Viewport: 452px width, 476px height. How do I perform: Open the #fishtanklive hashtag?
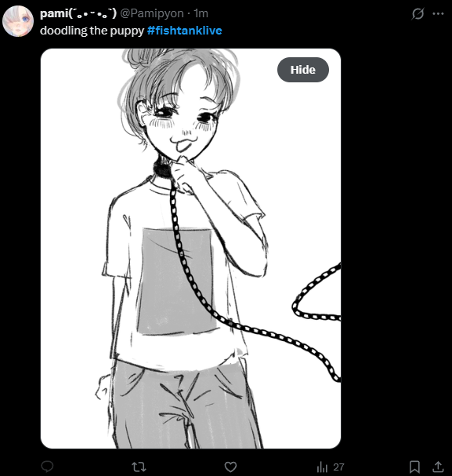coord(184,31)
